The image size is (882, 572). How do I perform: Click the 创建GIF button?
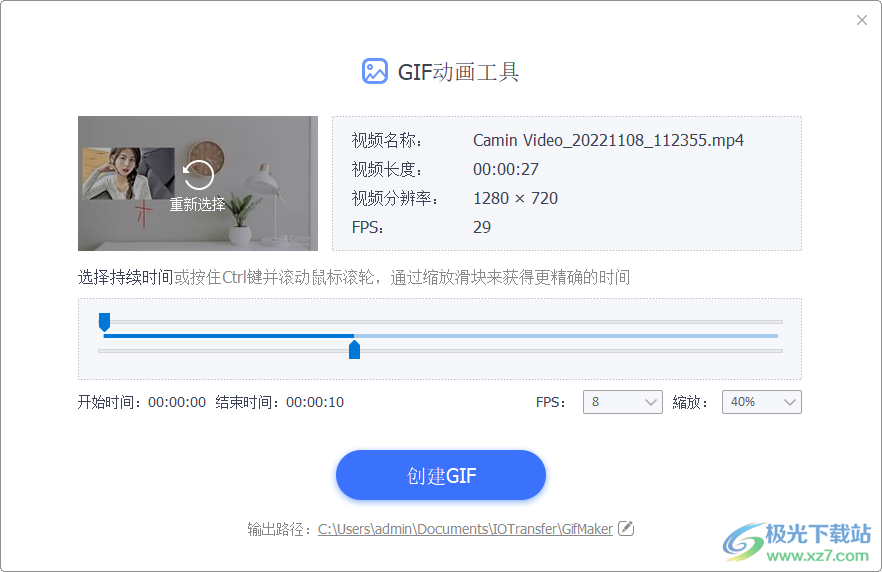(x=441, y=475)
